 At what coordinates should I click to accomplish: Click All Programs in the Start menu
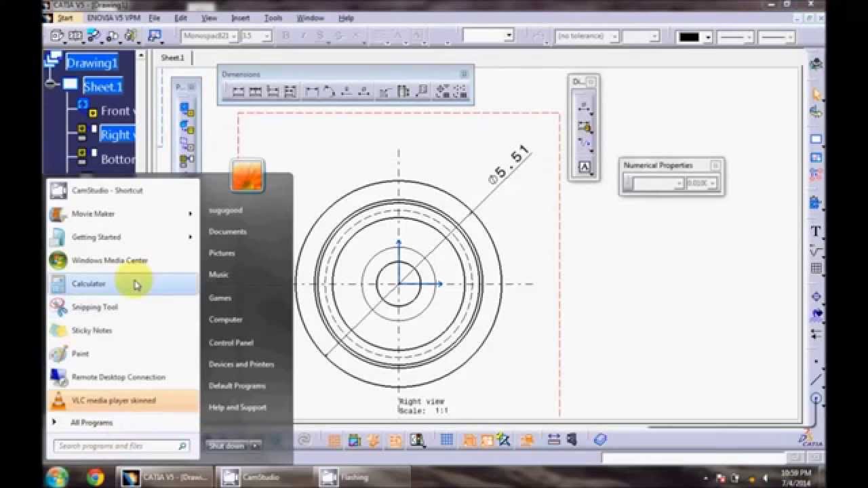(x=92, y=422)
